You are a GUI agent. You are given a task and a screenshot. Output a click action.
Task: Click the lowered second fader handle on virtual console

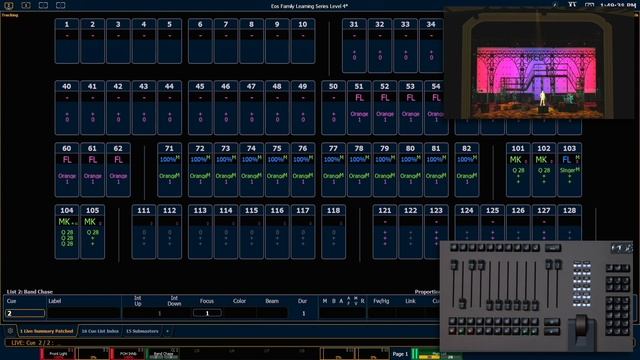(x=462, y=303)
